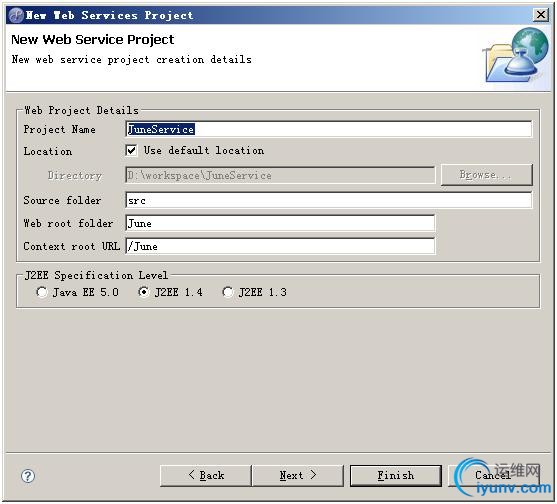Click the Context root URL field
Screen dimensions: 557x504
tap(280, 246)
